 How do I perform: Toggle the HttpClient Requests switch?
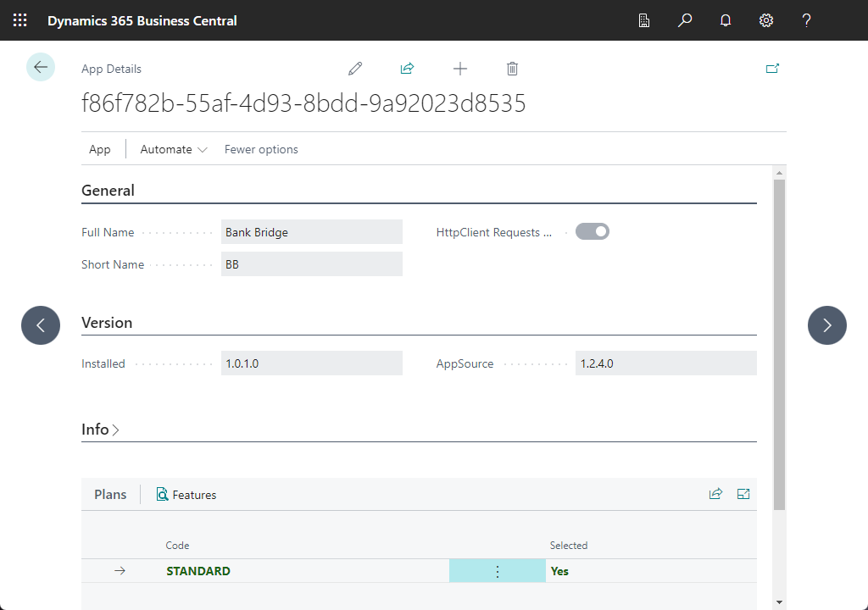pyautogui.click(x=593, y=231)
